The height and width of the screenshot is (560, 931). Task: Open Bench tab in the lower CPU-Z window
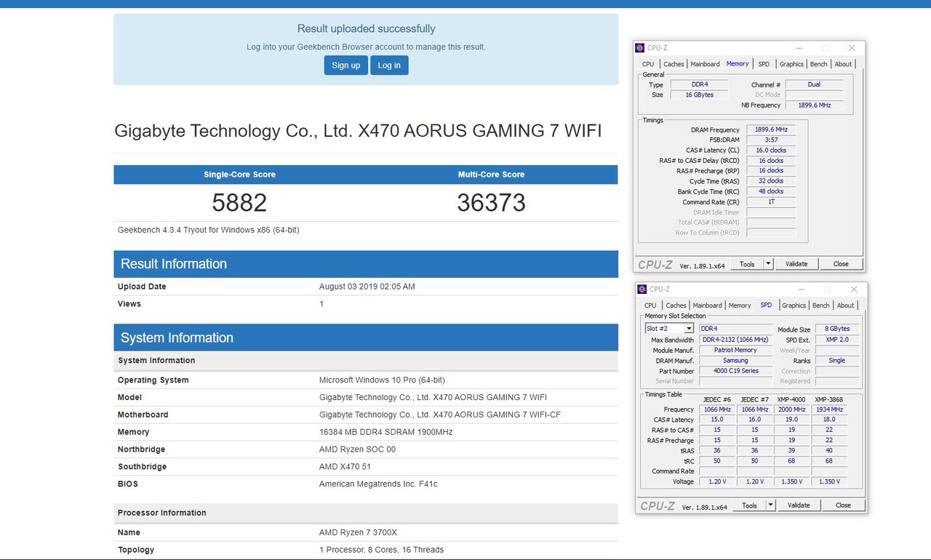[821, 305]
